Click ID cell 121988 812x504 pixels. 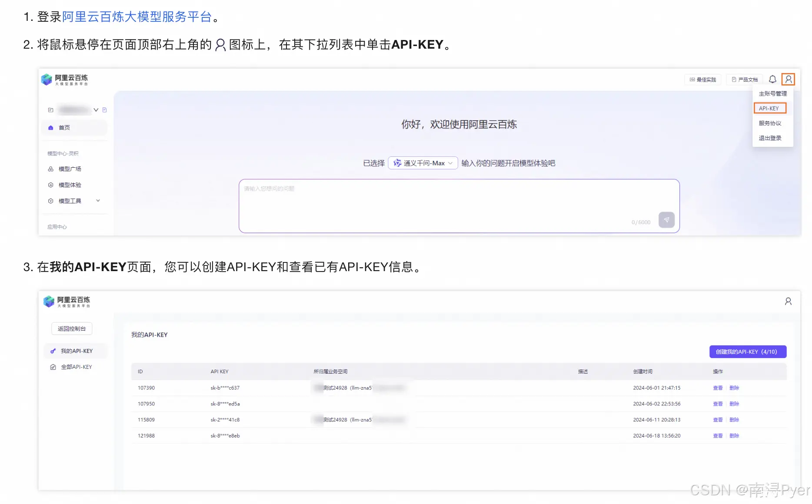[146, 435]
